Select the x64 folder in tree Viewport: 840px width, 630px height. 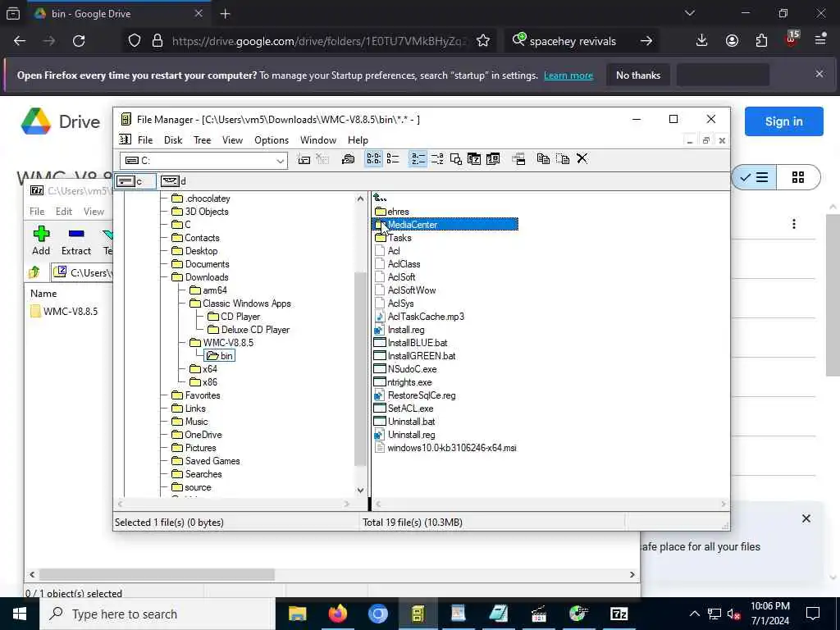(x=203, y=369)
